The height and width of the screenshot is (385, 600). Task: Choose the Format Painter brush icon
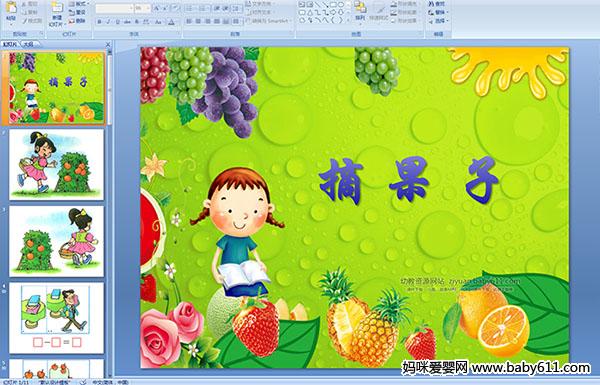(32, 21)
